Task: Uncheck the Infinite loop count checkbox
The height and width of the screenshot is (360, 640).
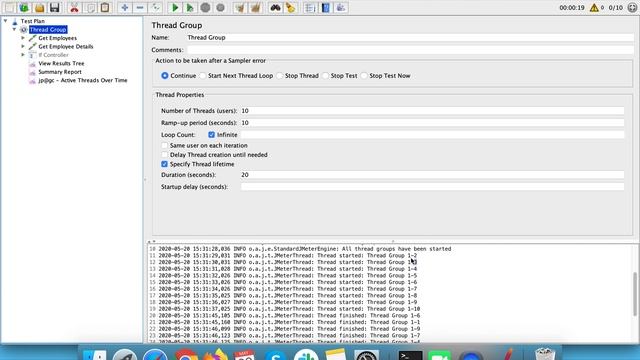Action: [211, 134]
